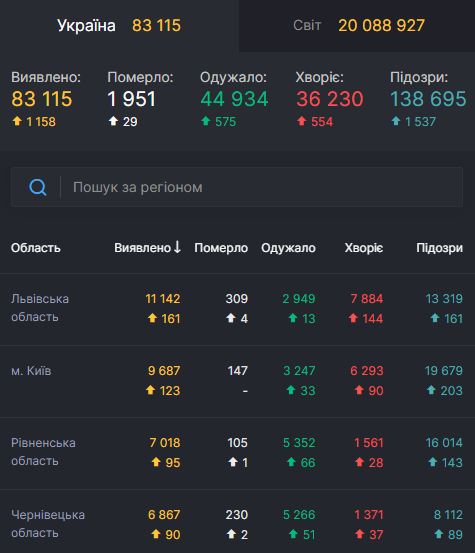Switch to the Світ tab

357,25
